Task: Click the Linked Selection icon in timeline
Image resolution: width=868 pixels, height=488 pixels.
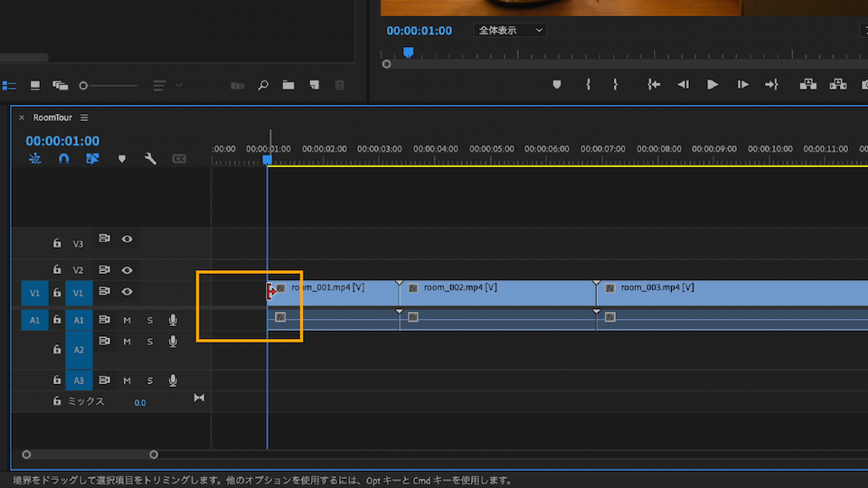Action: pos(92,159)
